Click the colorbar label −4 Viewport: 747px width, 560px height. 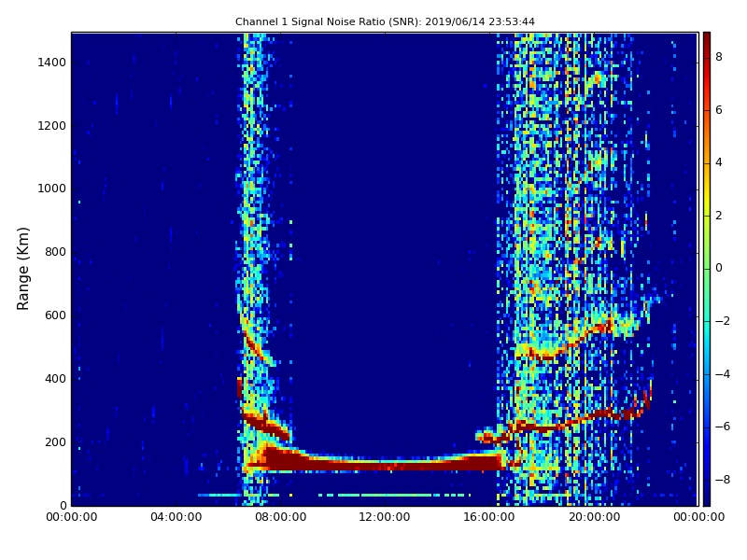click(722, 374)
